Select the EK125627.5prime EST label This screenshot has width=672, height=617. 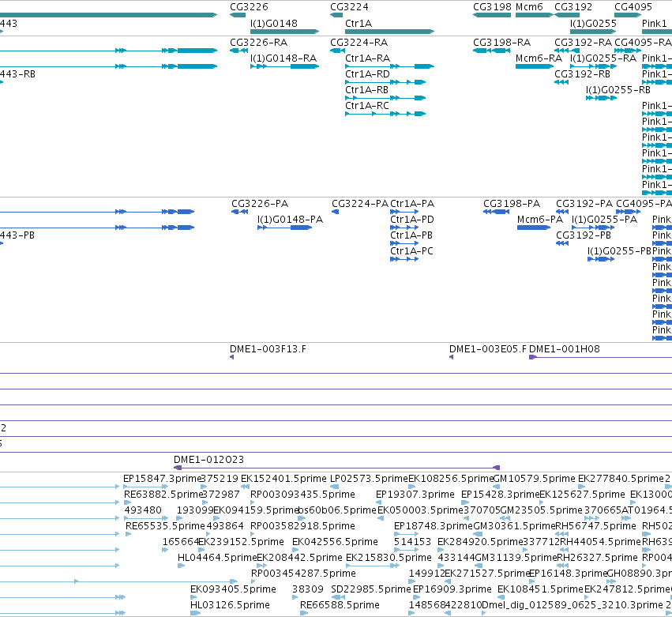click(583, 495)
